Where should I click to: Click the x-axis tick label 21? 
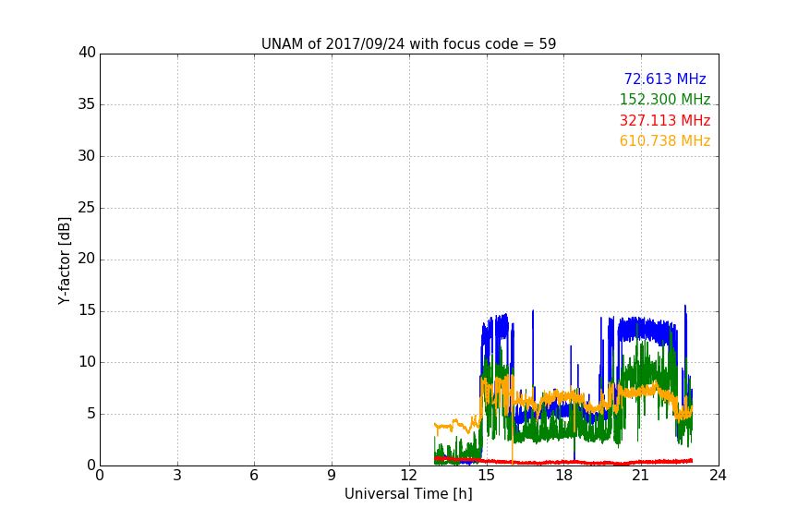(641, 476)
